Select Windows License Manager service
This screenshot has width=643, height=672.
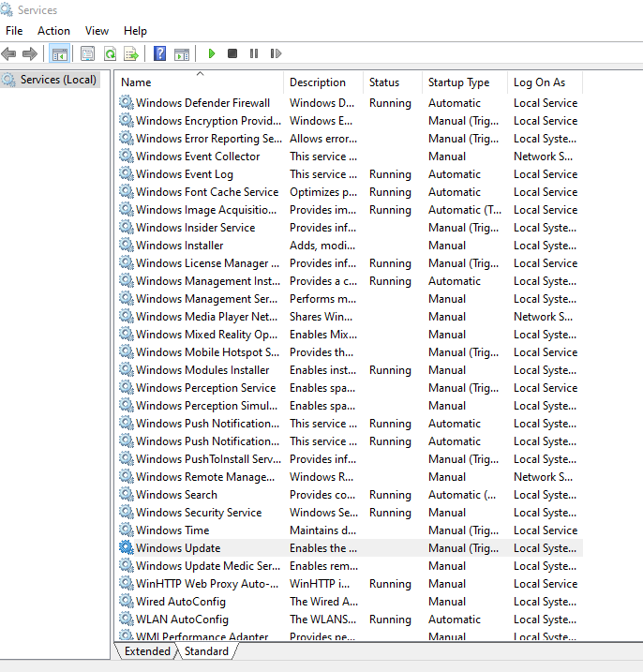pos(351,263)
